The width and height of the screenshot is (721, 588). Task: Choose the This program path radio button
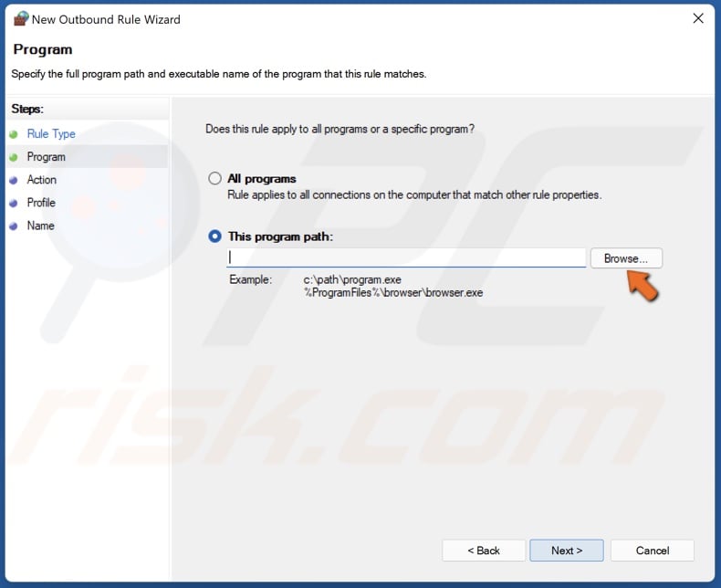tap(215, 236)
